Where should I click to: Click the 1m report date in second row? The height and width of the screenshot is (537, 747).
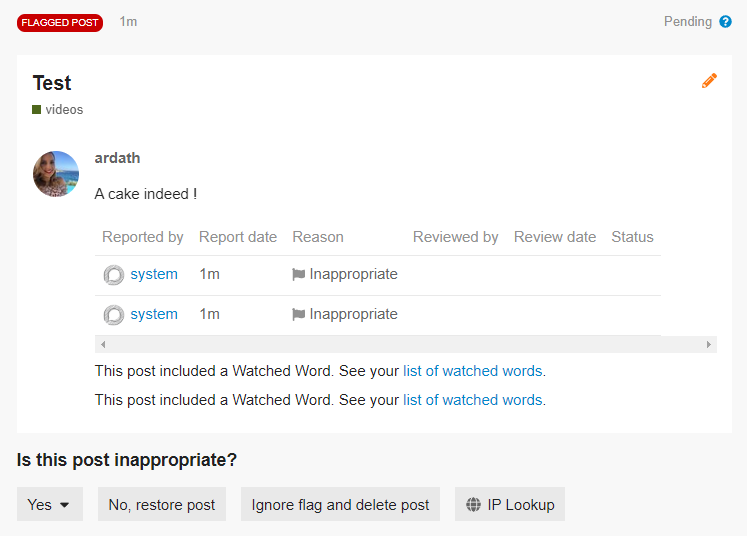tap(210, 314)
